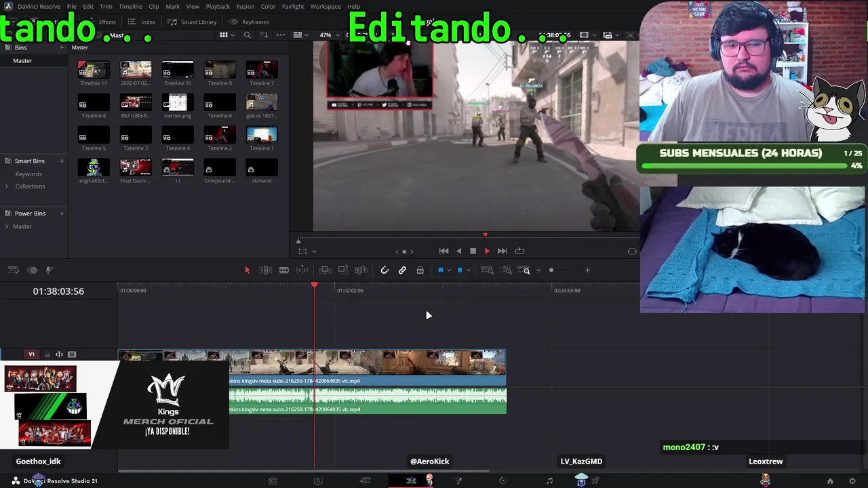This screenshot has height=488, width=868.
Task: Open the Effects panel button
Action: 102,22
